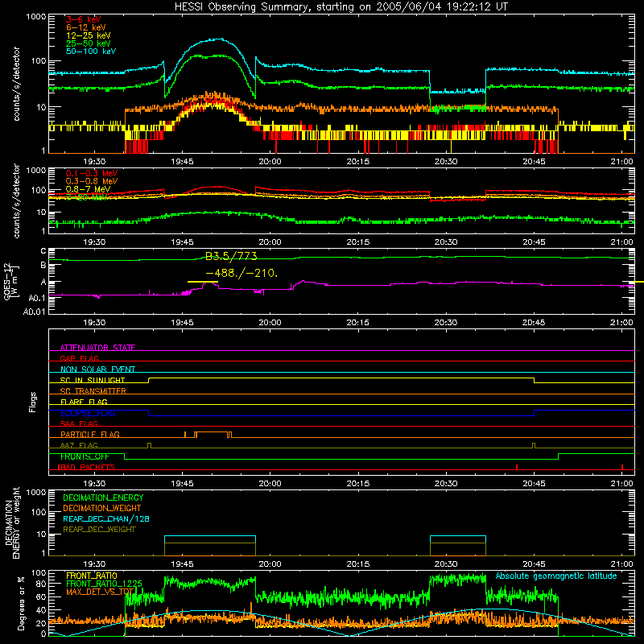Click the REAR_DEC_CHAN/128 legend label

pos(106,519)
